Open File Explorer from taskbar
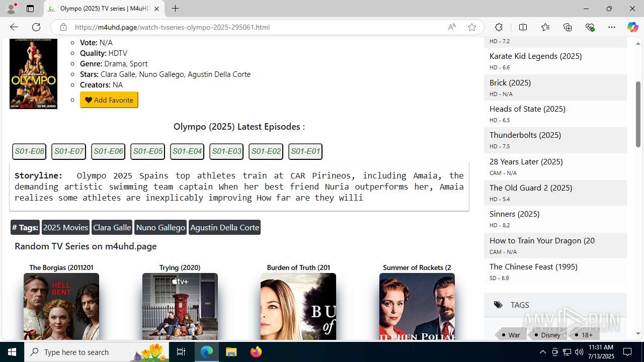Viewport: 644px width, 362px height. [231, 352]
